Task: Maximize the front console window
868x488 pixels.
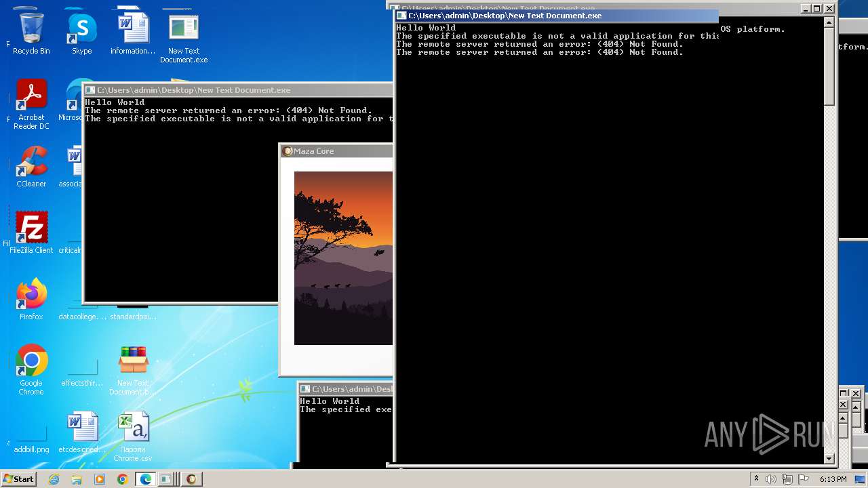Action: (x=817, y=9)
